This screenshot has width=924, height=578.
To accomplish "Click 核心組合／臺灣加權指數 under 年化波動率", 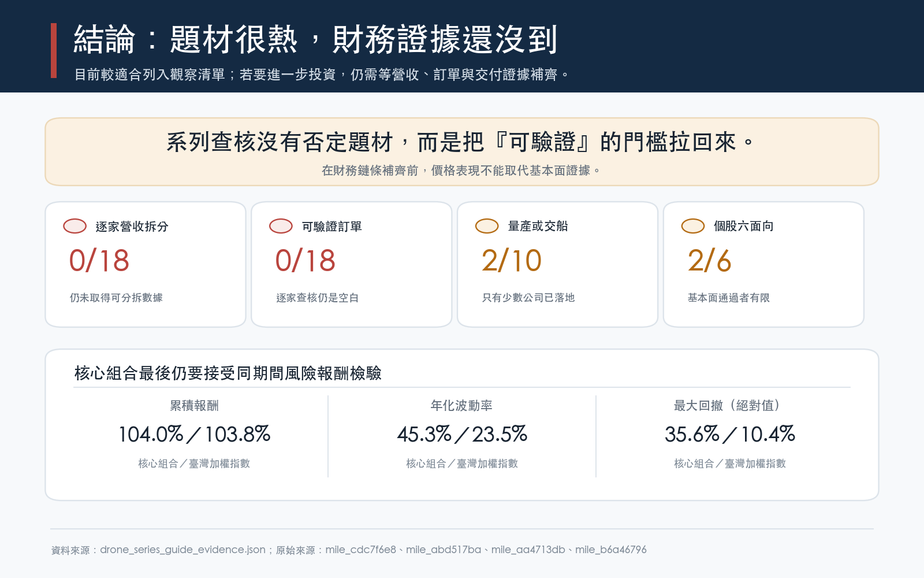I will pyautogui.click(x=462, y=464).
